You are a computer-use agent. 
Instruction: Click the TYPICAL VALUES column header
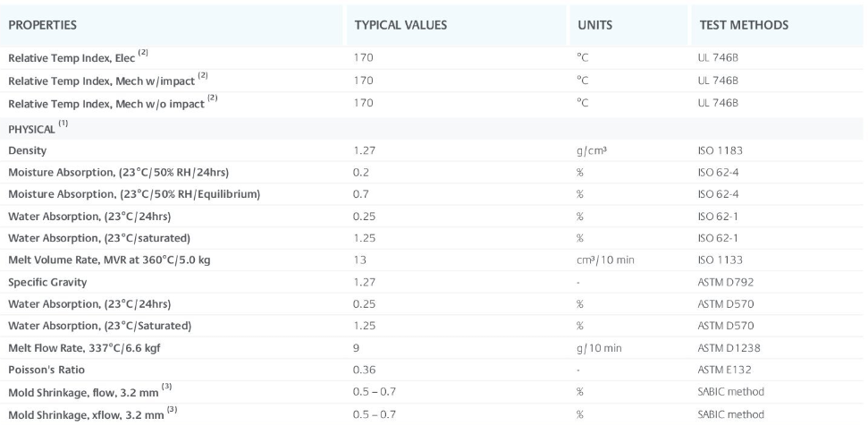pyautogui.click(x=400, y=25)
